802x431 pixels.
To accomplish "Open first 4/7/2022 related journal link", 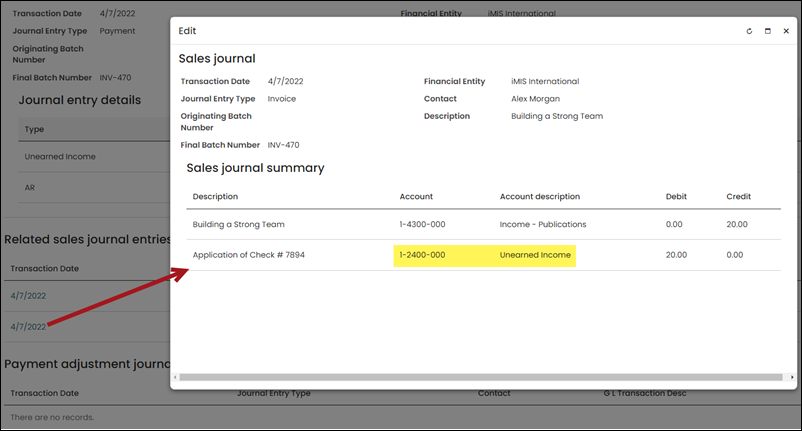I will (28, 296).
